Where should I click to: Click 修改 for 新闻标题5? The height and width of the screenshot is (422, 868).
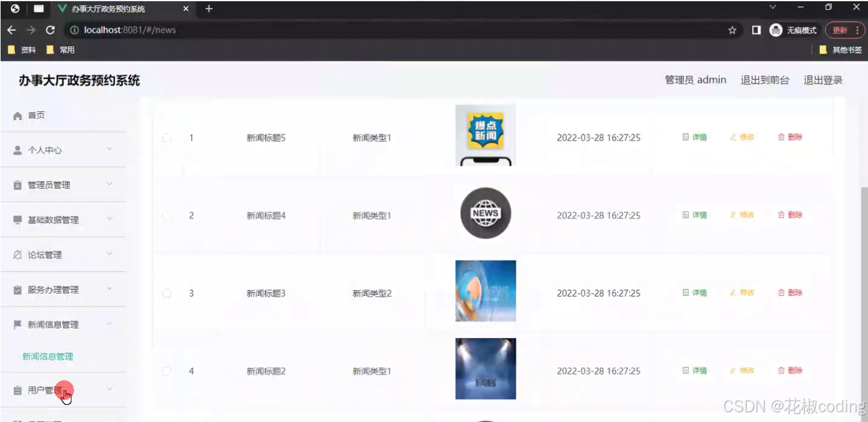[x=742, y=138]
